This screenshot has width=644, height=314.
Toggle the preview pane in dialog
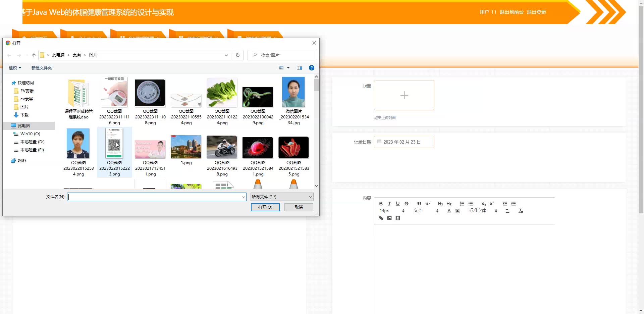[300, 68]
